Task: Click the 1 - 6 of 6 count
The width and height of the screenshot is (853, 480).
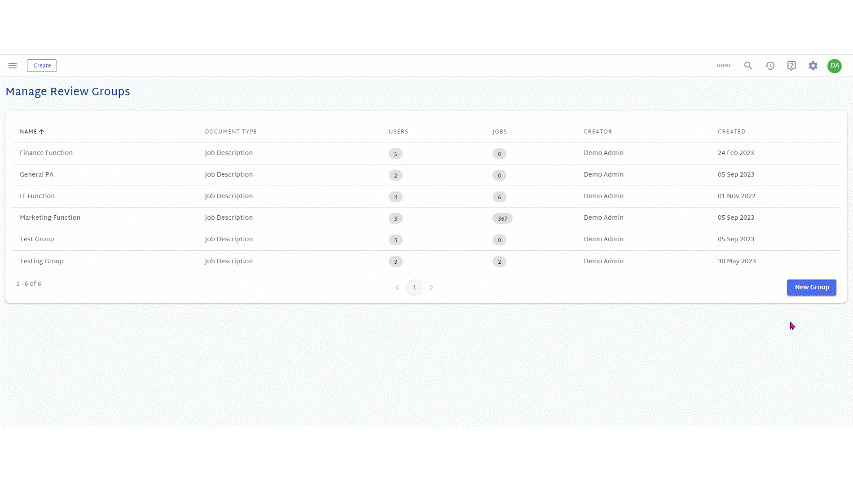Action: click(x=29, y=284)
